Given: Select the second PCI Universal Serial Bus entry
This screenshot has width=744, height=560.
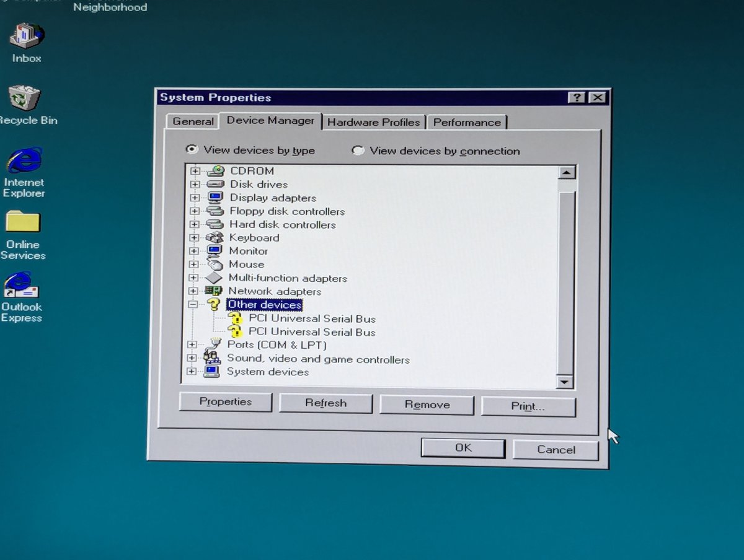Looking at the screenshot, I should point(312,333).
